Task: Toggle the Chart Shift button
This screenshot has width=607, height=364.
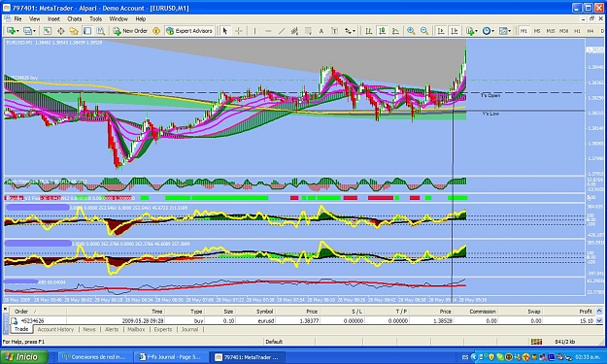Action: coord(455,31)
